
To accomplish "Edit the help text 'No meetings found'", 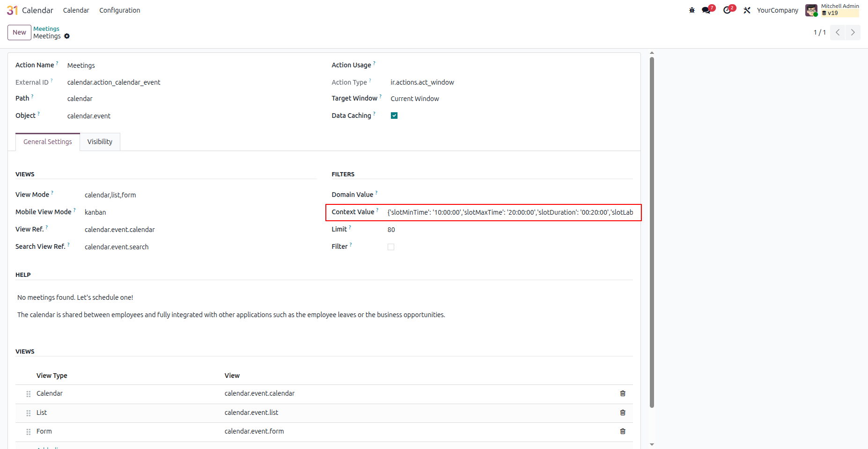I will [75, 297].
